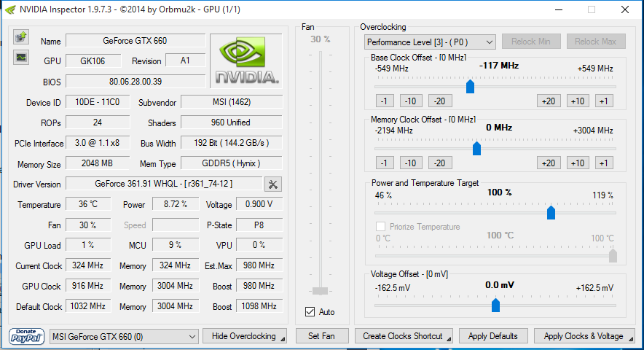Enable the Priorize Temperature checkbox
644x350 pixels.
coord(381,227)
